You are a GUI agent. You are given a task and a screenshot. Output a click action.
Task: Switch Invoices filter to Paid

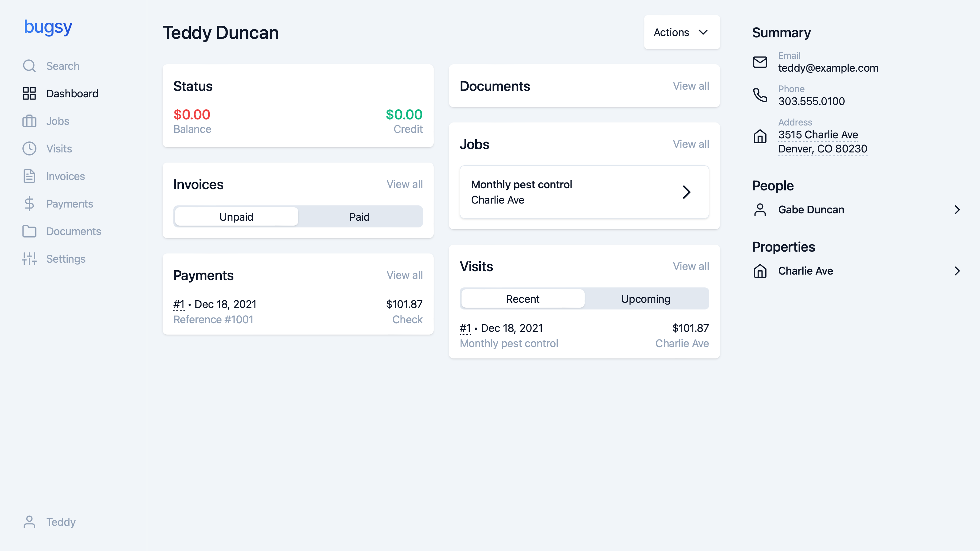359,217
